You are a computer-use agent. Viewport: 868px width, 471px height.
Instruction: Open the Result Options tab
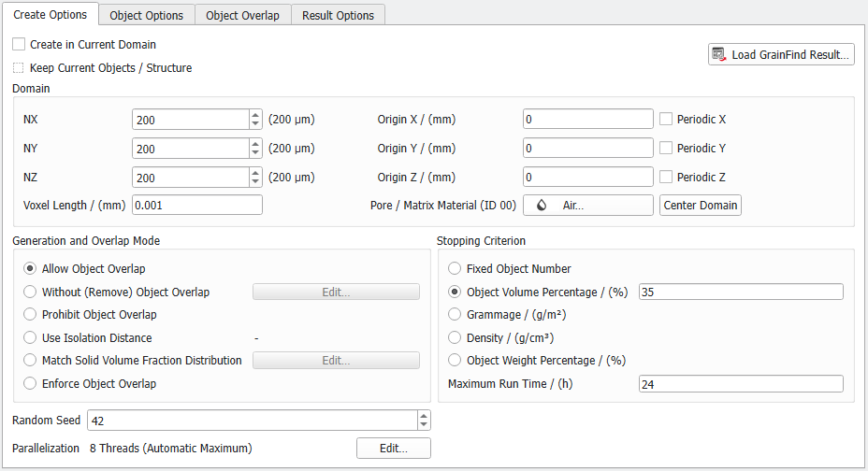[338, 16]
